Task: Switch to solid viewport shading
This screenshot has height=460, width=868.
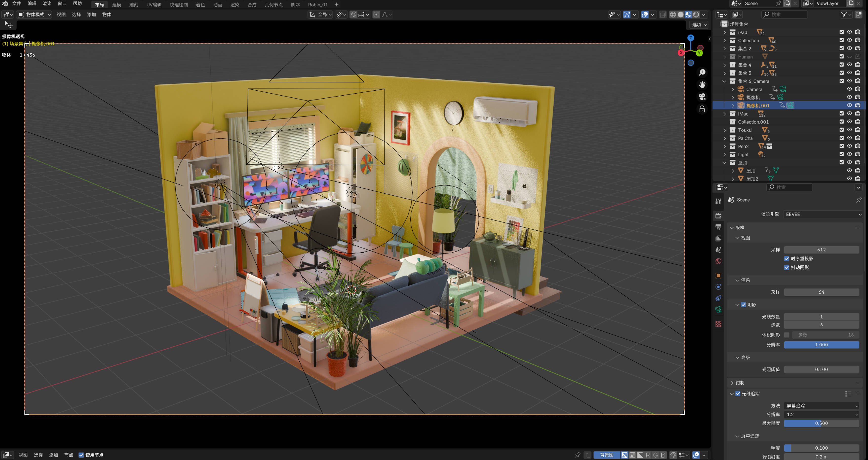Action: (x=680, y=15)
